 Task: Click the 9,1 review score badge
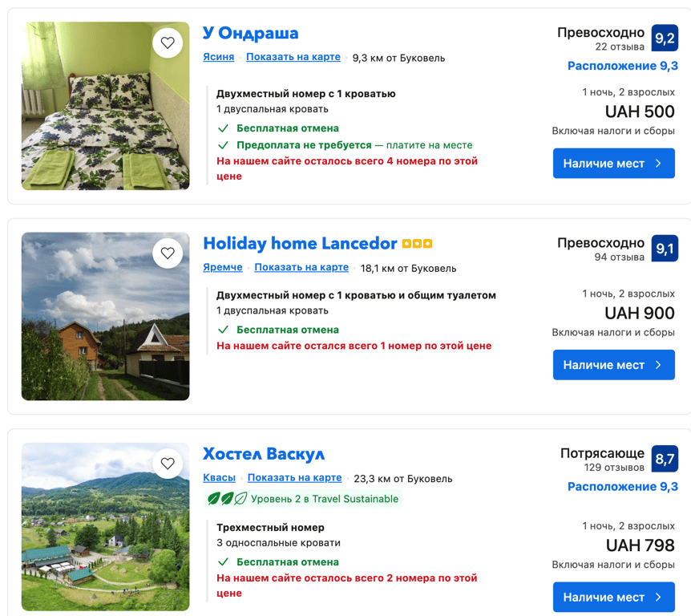tap(665, 249)
